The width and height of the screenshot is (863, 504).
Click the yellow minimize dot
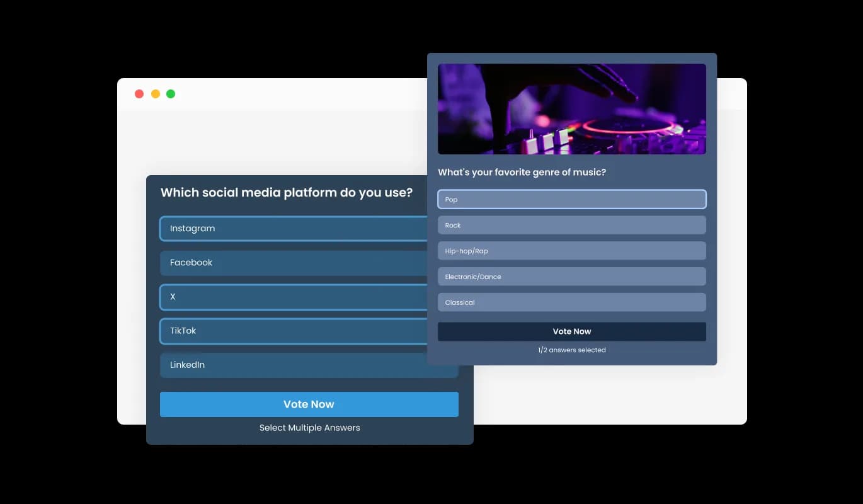click(x=155, y=93)
